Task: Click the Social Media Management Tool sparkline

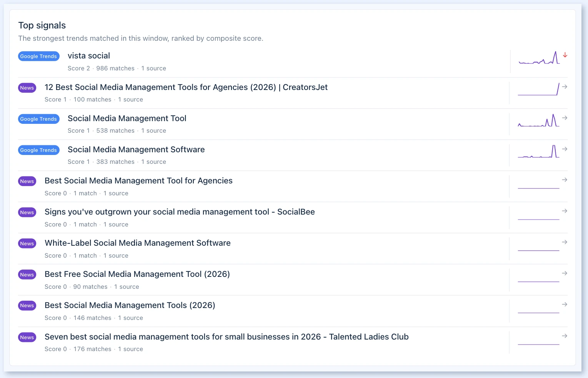Action: [x=539, y=120]
